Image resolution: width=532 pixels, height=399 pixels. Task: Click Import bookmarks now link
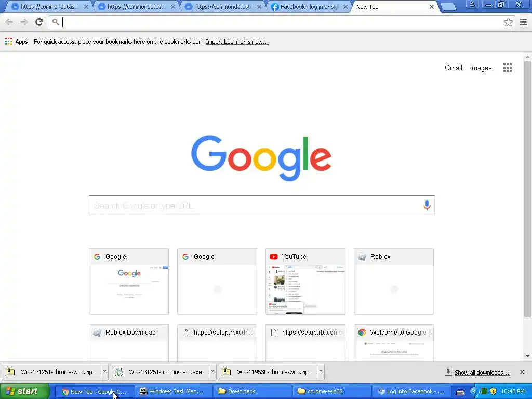click(237, 42)
